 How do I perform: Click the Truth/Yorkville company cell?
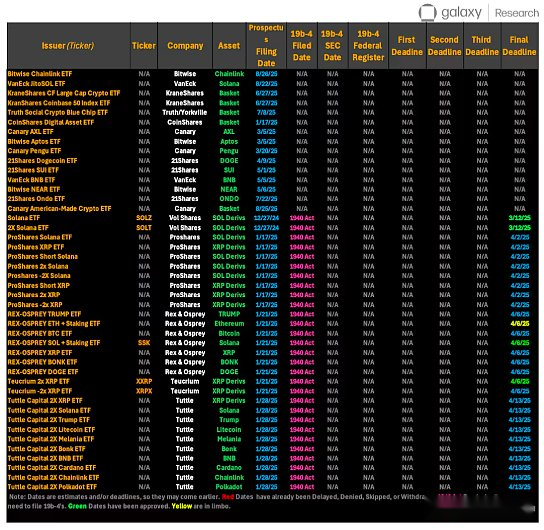click(185, 112)
